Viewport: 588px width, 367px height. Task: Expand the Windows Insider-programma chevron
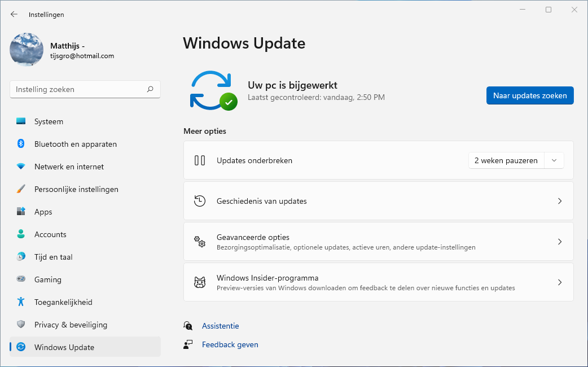pyautogui.click(x=560, y=282)
